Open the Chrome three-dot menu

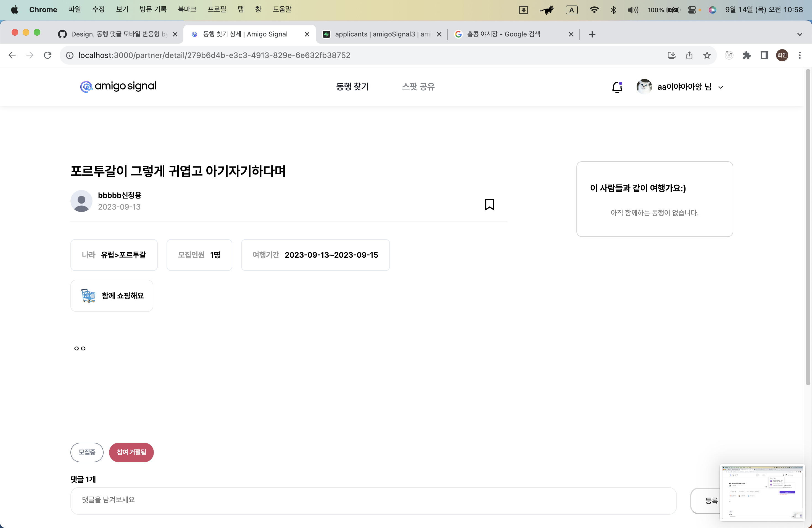[799, 55]
